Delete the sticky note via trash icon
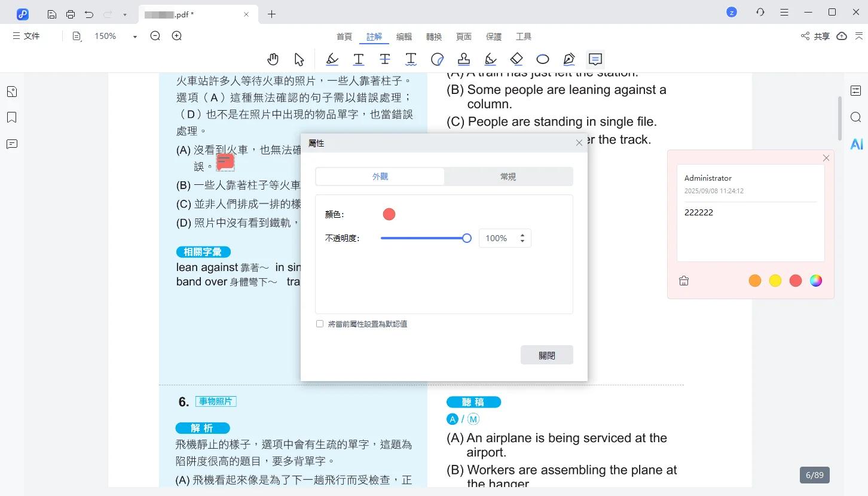This screenshot has height=496, width=868. [x=683, y=280]
